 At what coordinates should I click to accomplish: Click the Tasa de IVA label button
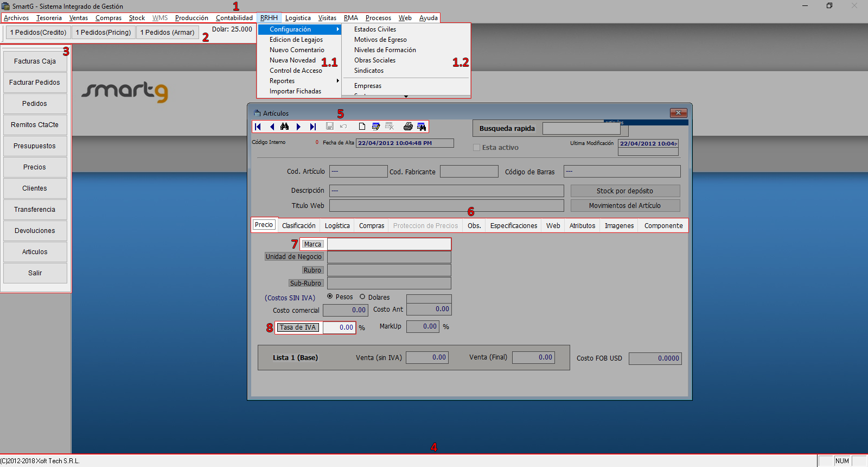click(298, 327)
